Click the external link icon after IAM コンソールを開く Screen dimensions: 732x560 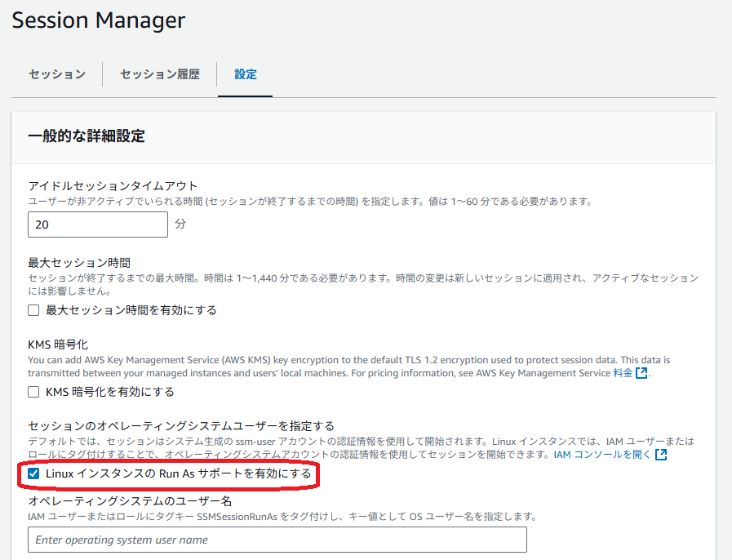coord(661,455)
